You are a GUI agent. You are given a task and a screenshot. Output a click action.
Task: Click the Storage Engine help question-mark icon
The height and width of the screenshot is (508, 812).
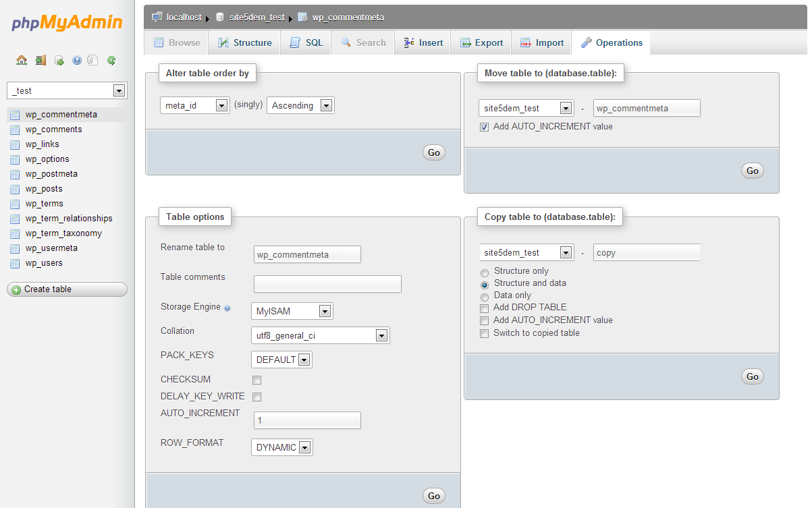point(228,307)
